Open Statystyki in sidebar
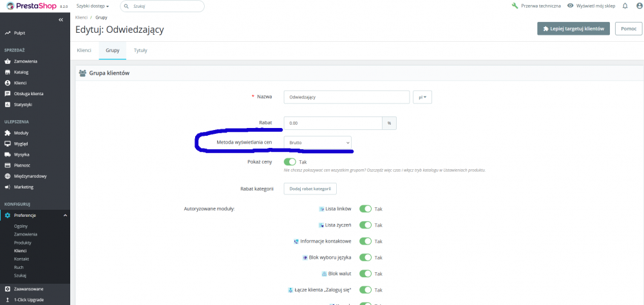Viewport: 644px width, 305px height. tap(23, 105)
